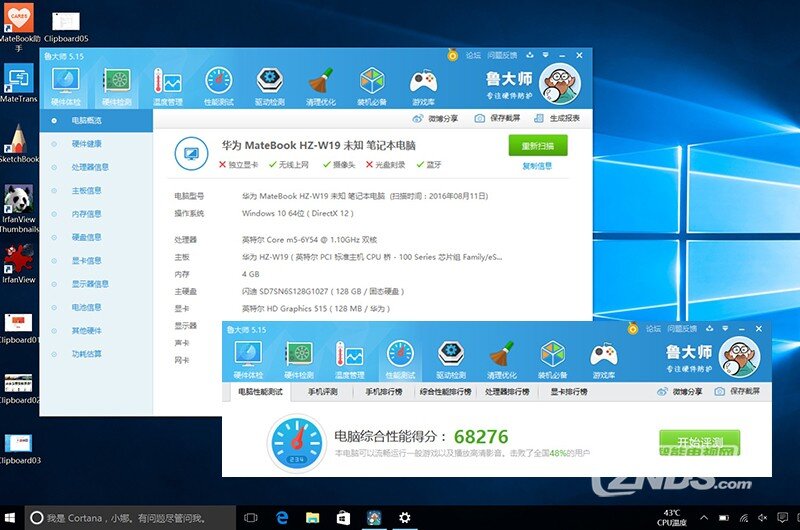Open 驱动检测 in the front 鲁大师 window

point(451,360)
